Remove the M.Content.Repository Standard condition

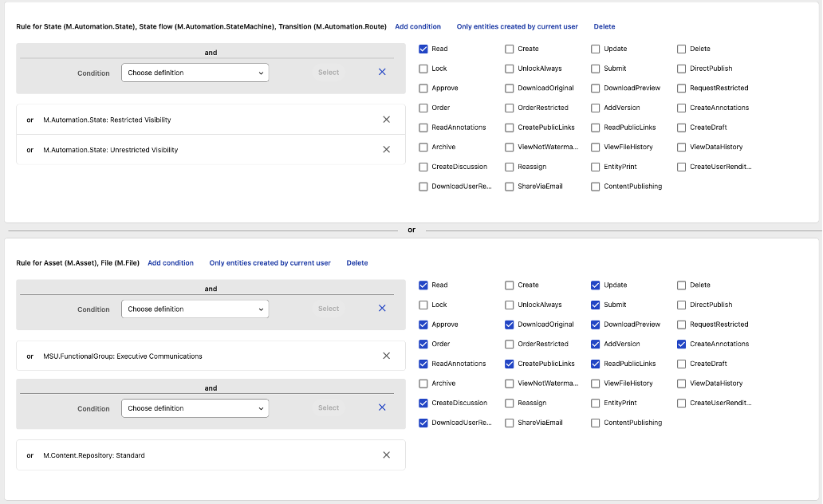click(386, 455)
